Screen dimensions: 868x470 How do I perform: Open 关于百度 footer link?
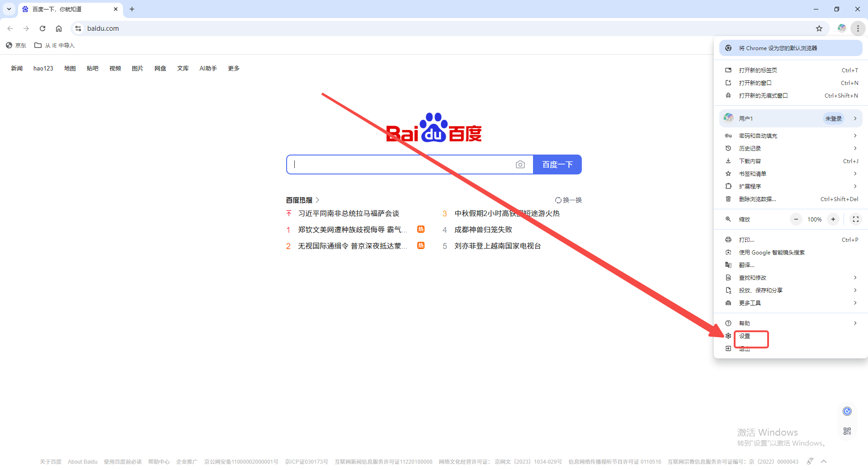51,462
